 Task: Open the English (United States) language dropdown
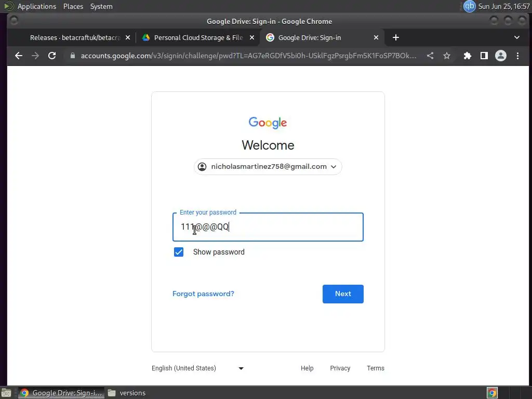pos(198,368)
